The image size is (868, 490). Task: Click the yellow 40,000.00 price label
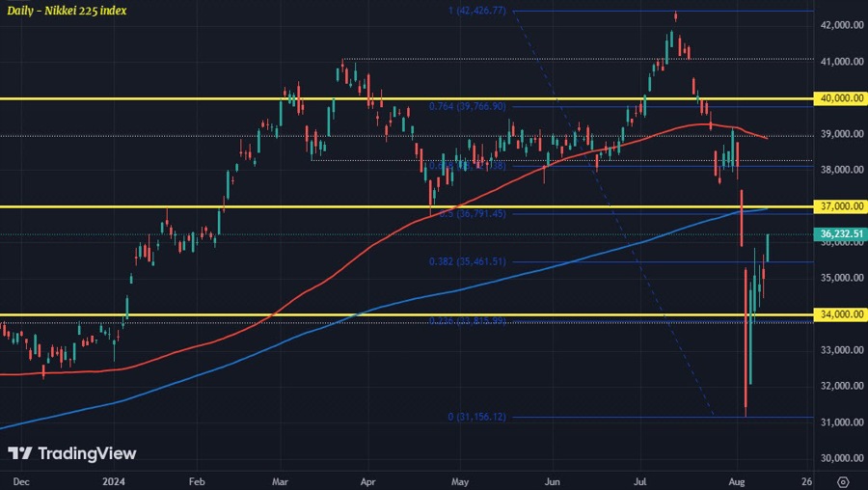[841, 98]
